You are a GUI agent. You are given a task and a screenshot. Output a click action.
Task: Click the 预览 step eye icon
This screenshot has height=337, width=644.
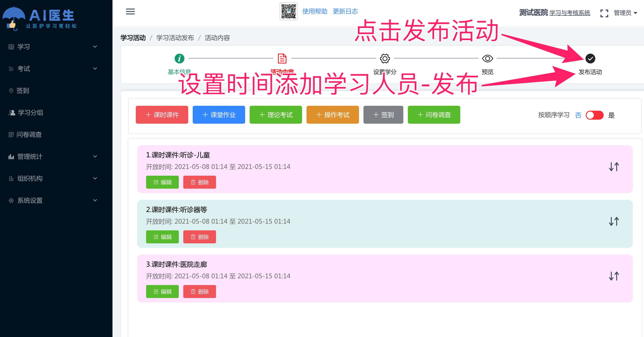(488, 58)
